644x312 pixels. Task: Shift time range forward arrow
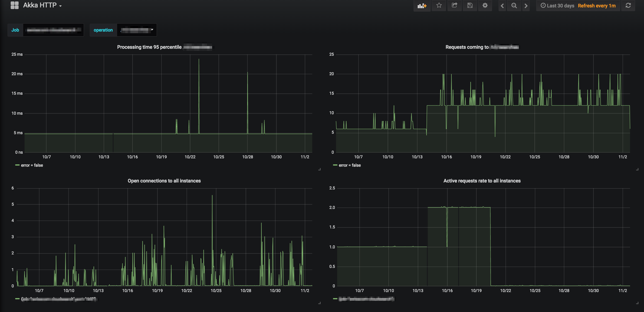(526, 6)
